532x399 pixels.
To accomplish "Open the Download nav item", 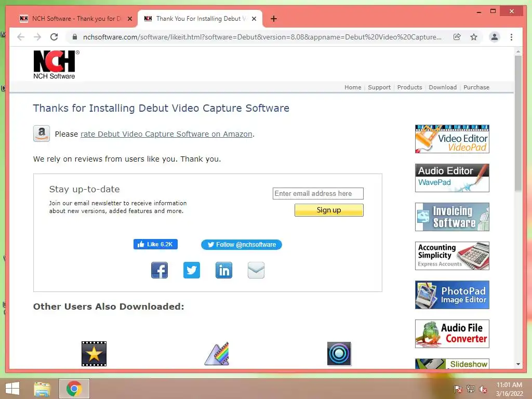I will pyautogui.click(x=443, y=87).
